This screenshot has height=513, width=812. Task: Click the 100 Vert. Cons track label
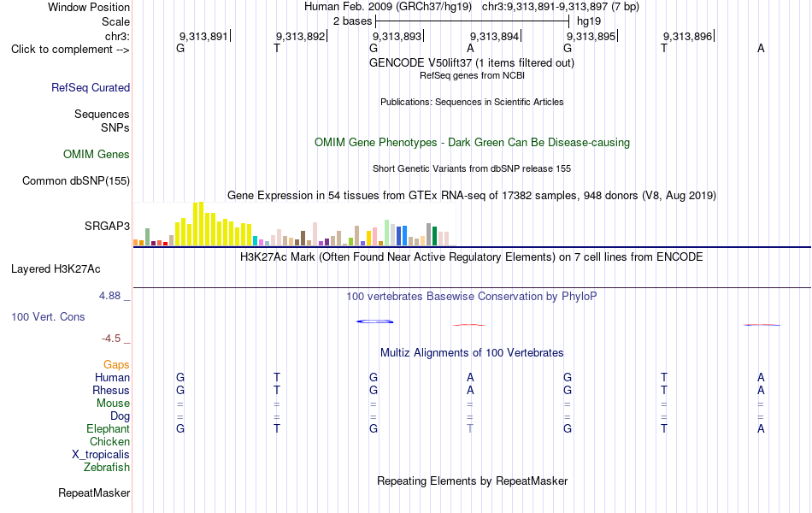click(48, 316)
